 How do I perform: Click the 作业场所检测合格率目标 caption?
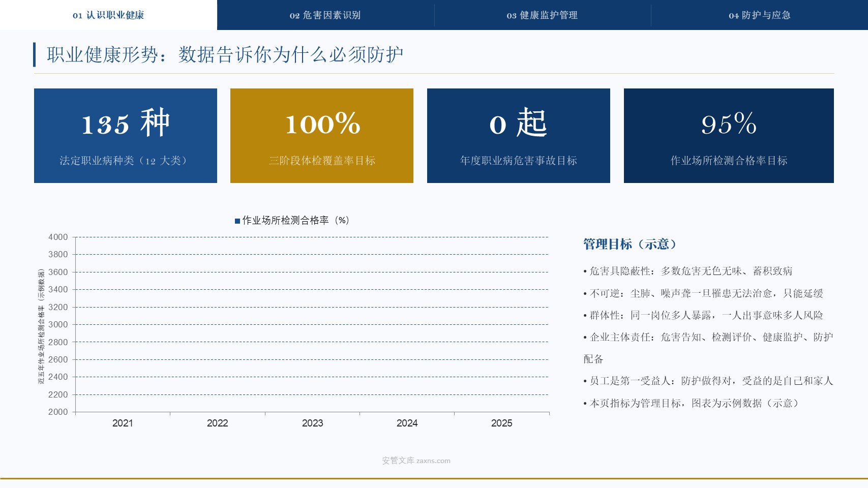(x=729, y=161)
